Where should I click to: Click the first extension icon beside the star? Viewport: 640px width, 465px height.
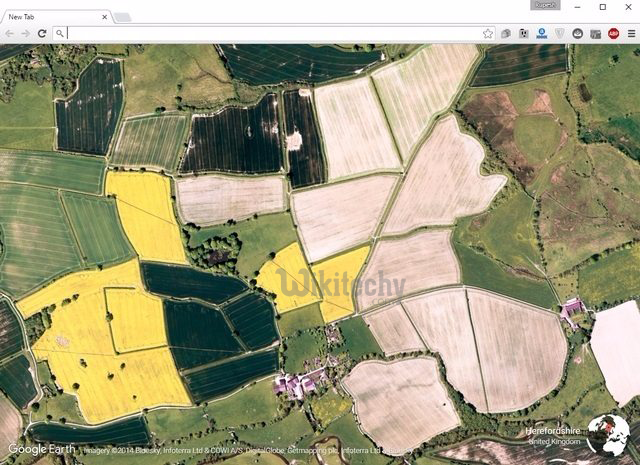(506, 33)
